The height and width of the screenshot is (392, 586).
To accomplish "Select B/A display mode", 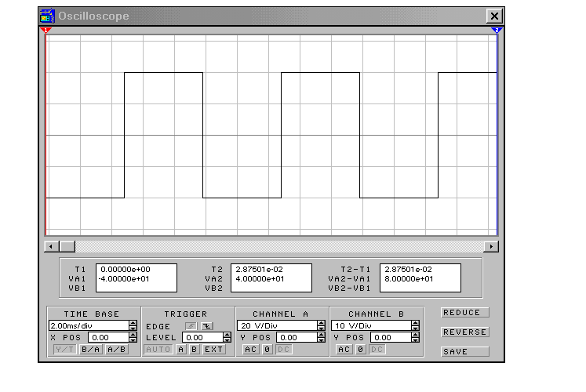I will pos(91,350).
